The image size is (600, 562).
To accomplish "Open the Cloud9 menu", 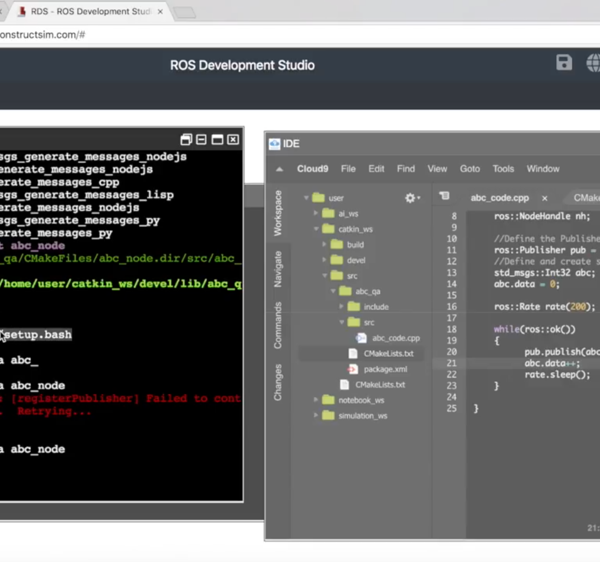I will (313, 169).
